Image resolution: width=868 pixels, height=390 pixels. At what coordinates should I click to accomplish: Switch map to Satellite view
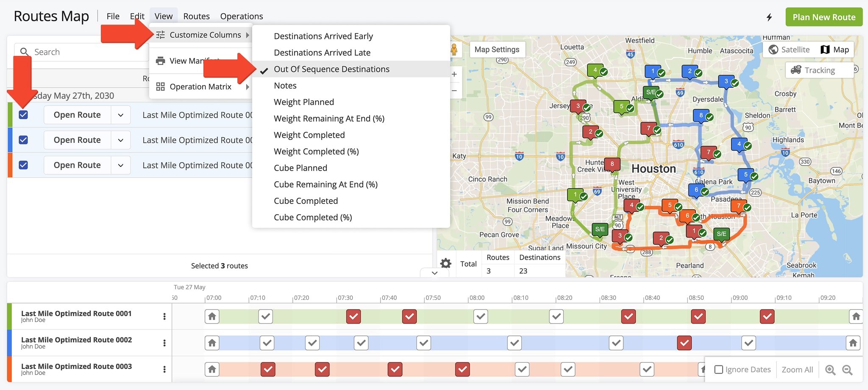789,50
